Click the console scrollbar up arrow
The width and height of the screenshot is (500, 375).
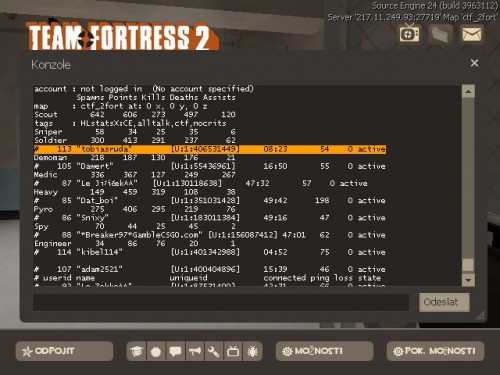tap(468, 91)
